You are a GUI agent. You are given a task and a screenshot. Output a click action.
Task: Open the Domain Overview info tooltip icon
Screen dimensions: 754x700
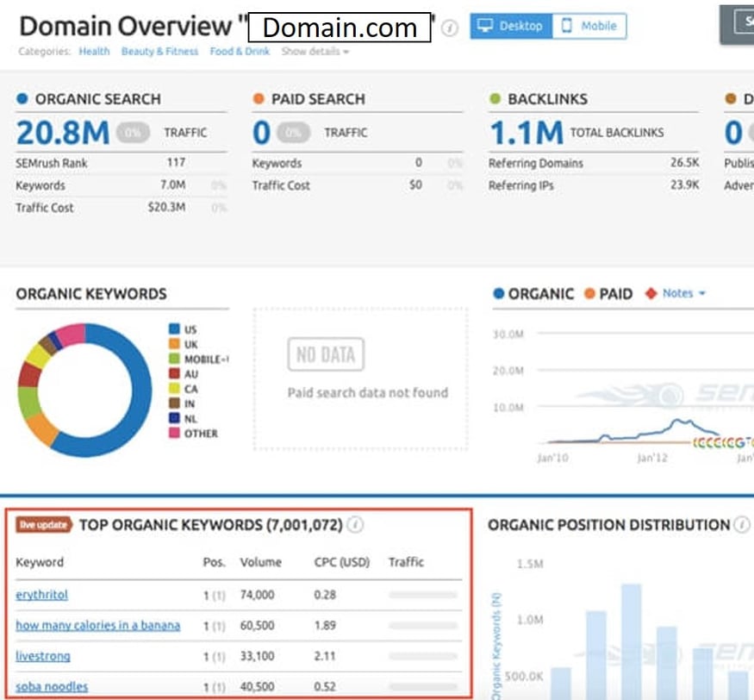tap(449, 27)
